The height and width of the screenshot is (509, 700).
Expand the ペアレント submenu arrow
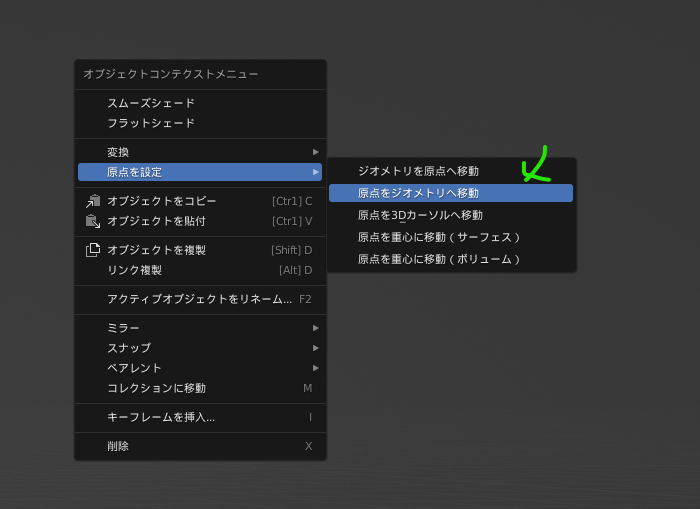[316, 368]
